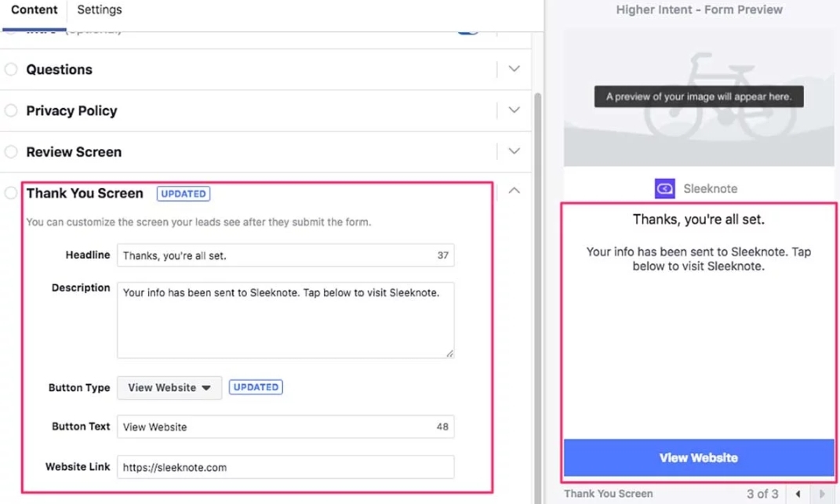Screen dimensions: 840x504
Task: Switch to the Content tab
Action: pos(34,10)
